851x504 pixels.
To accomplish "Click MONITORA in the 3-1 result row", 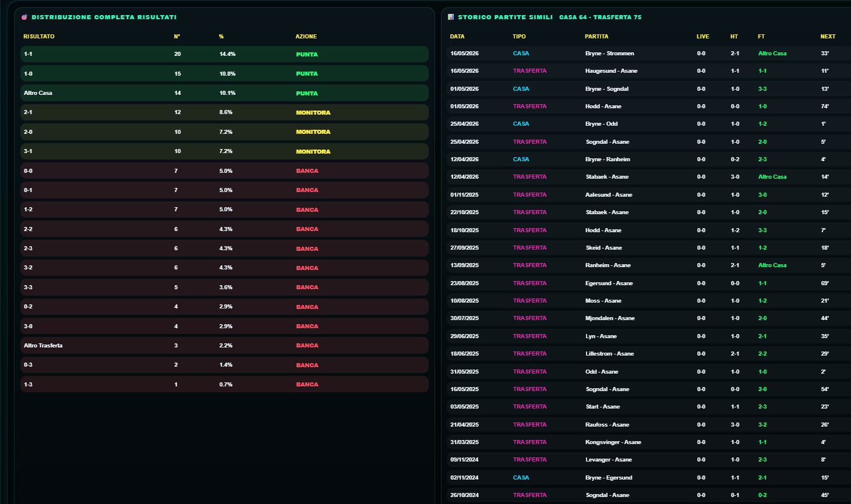I will 313,151.
